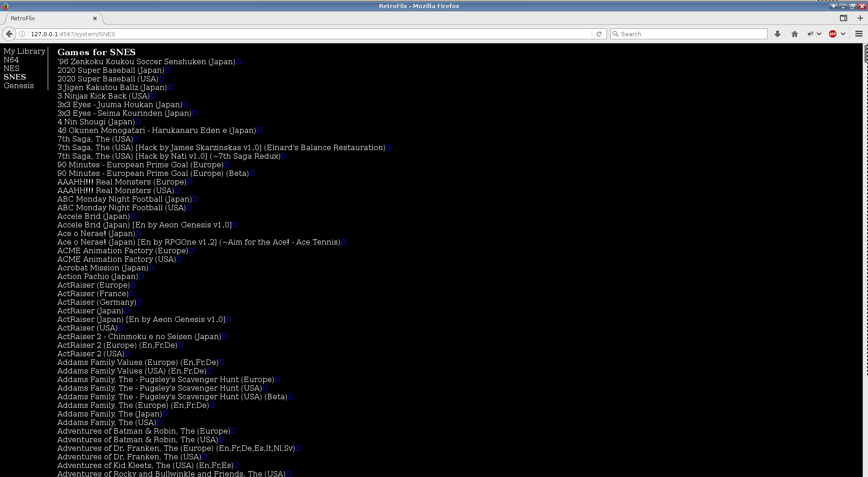Image resolution: width=868 pixels, height=477 pixels.
Task: Click D link next to 90 Minutes European Prime Goal (Beta)
Action: (x=252, y=174)
